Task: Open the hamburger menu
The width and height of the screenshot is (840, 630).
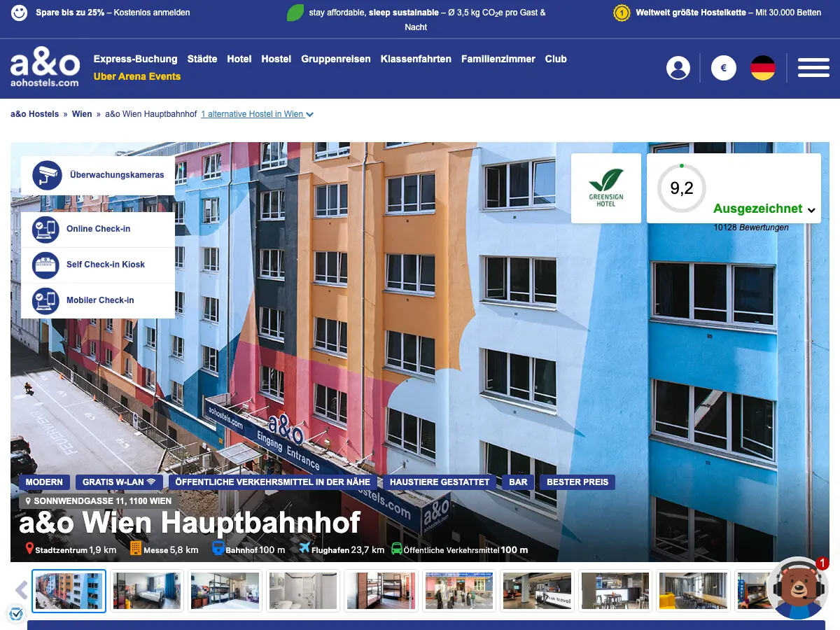Action: click(x=813, y=68)
